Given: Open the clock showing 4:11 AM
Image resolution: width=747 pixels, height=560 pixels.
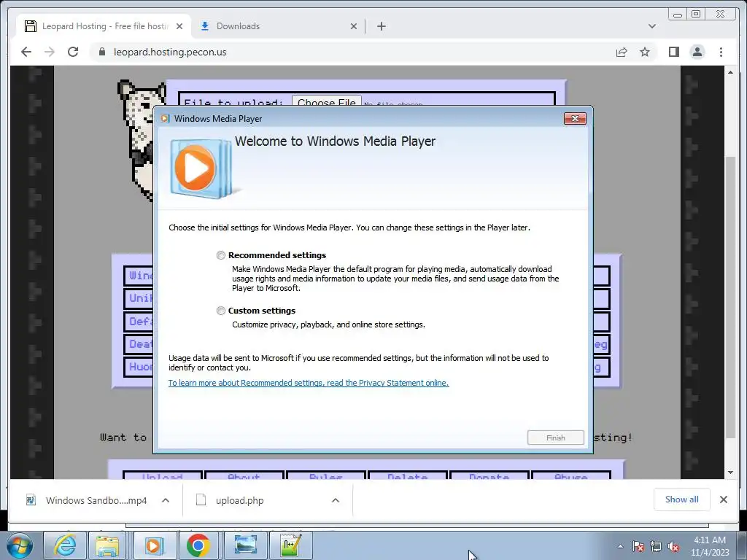Looking at the screenshot, I should point(710,546).
